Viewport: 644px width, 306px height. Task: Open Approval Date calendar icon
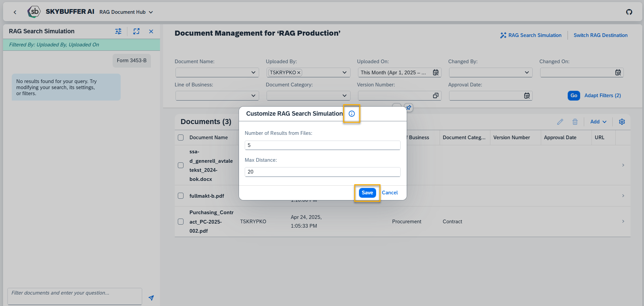[x=527, y=95]
